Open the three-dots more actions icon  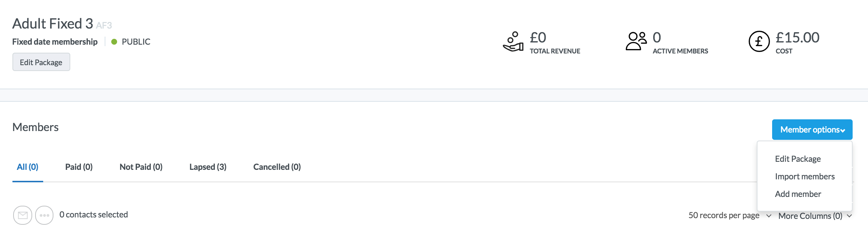(44, 215)
